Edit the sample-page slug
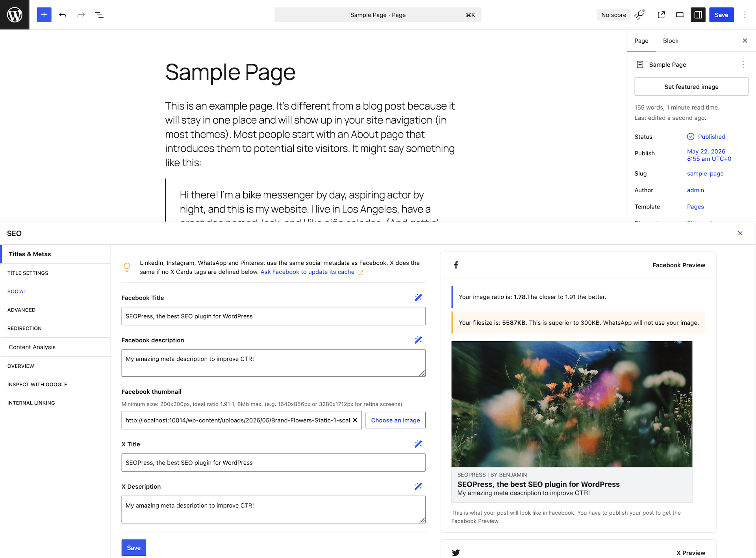This screenshot has height=558, width=756. (x=705, y=173)
